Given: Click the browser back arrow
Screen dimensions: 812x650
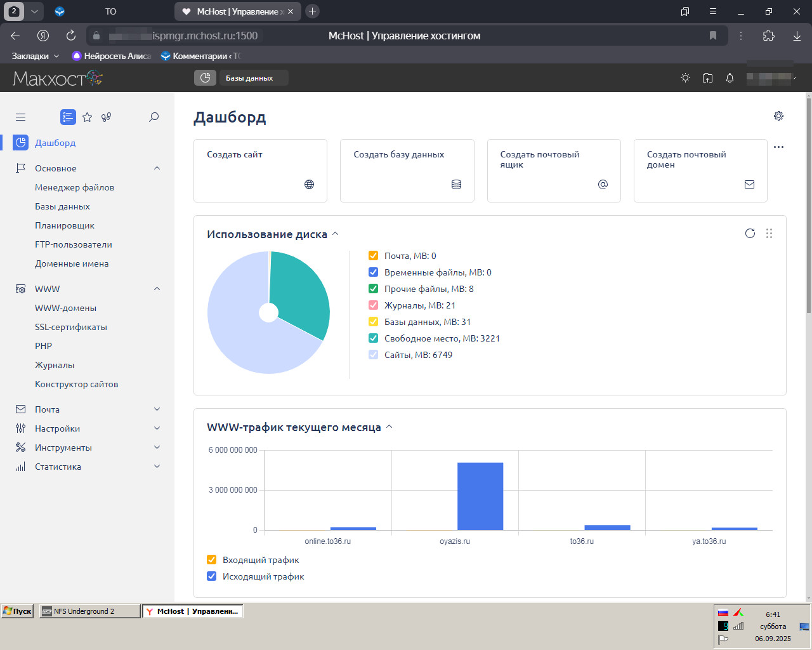Looking at the screenshot, I should point(15,36).
